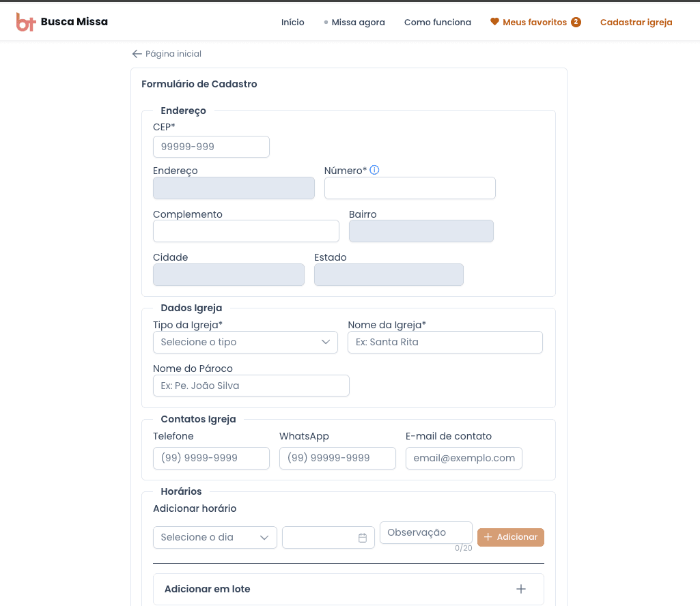This screenshot has height=606, width=700.
Task: Click the E-mail de contato field
Action: pyautogui.click(x=464, y=459)
